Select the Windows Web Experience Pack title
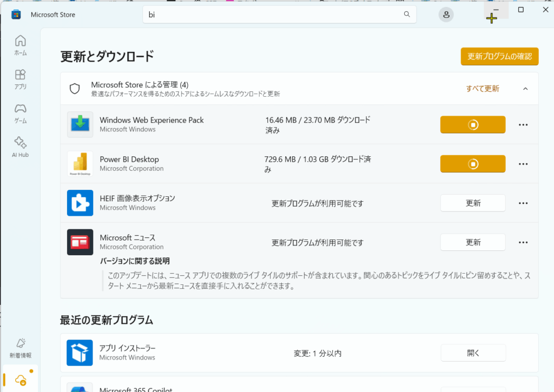This screenshot has height=392, width=554. pyautogui.click(x=151, y=120)
